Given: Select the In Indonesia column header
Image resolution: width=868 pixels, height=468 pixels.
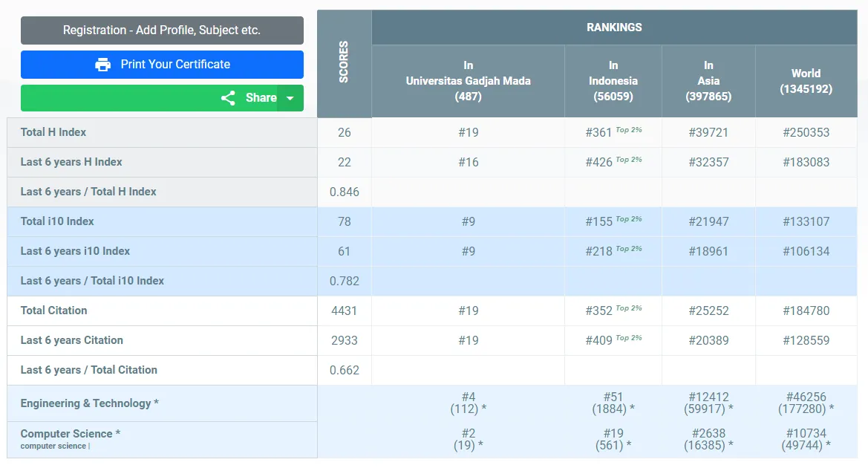Looking at the screenshot, I should point(613,81).
